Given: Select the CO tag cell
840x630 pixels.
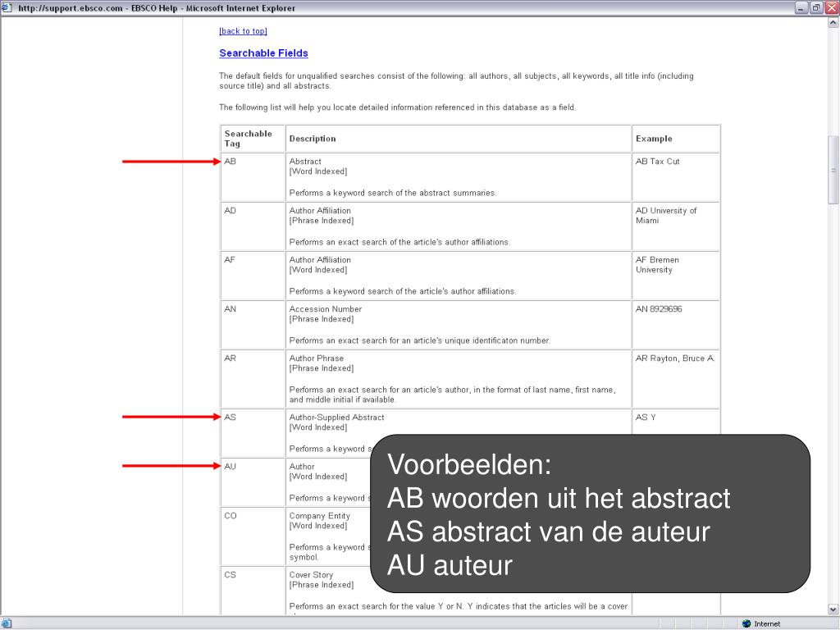Looking at the screenshot, I should pyautogui.click(x=253, y=536).
